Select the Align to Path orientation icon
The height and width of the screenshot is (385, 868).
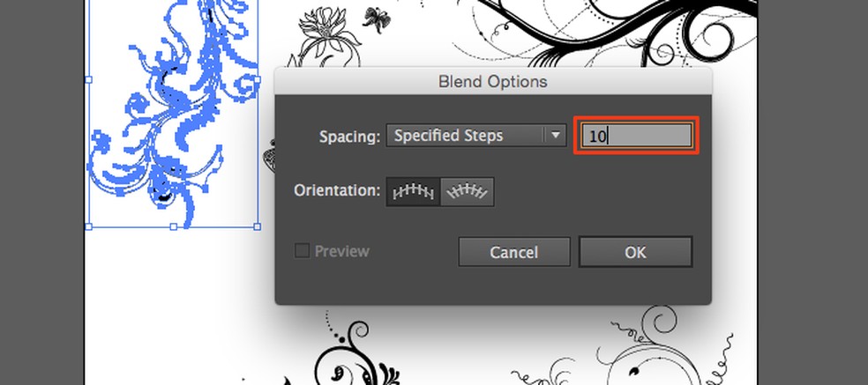[x=467, y=191]
